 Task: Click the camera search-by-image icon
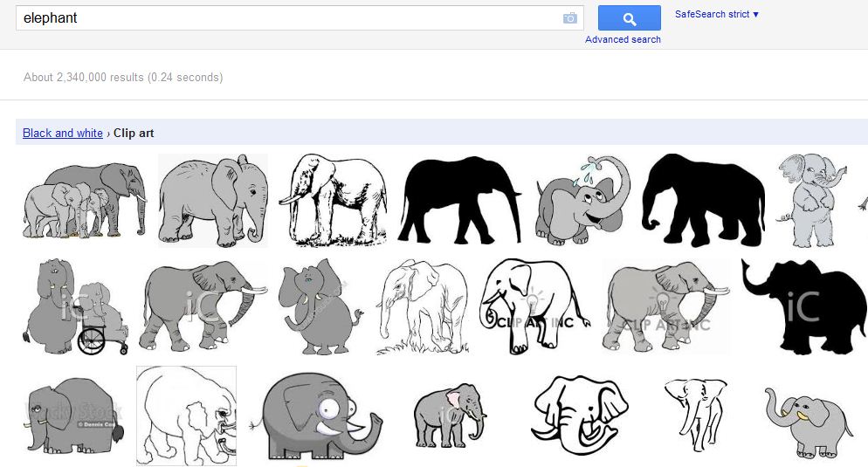click(x=569, y=18)
